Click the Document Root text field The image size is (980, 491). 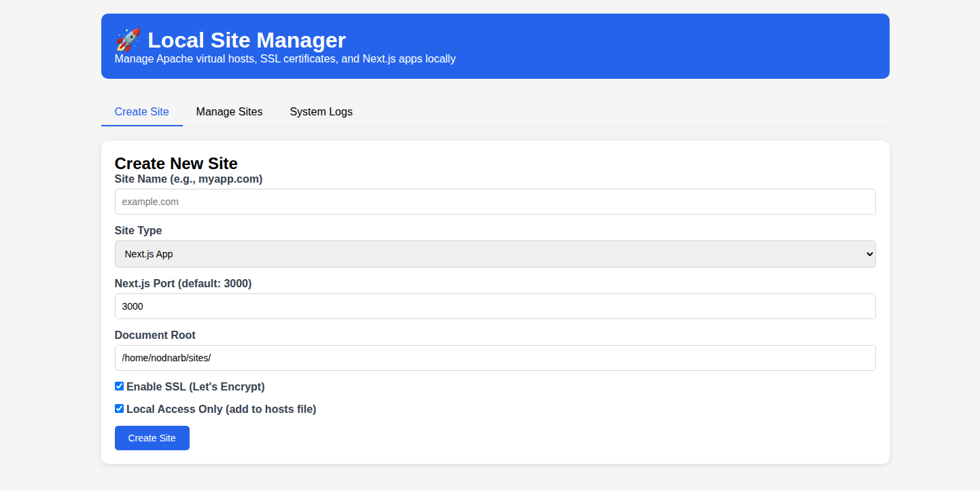pos(495,358)
